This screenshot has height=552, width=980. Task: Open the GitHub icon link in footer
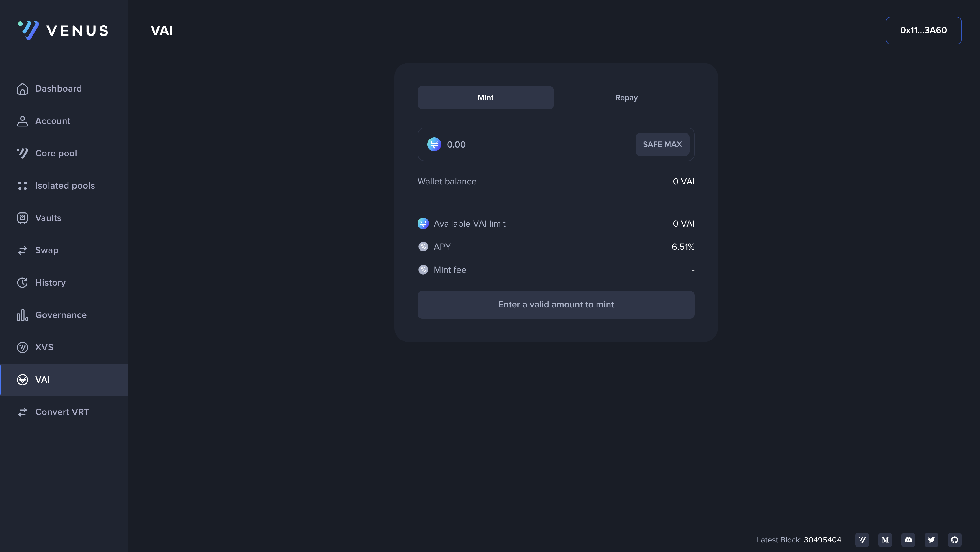click(x=954, y=540)
